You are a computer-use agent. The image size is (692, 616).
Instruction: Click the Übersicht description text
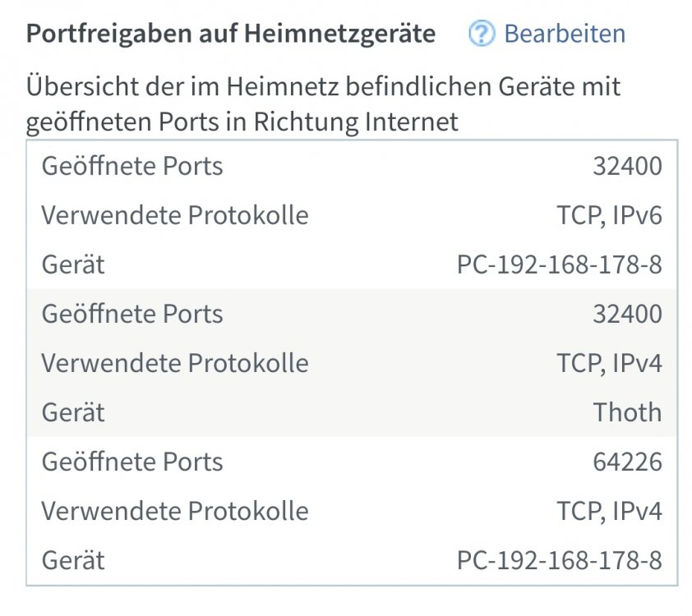324,104
